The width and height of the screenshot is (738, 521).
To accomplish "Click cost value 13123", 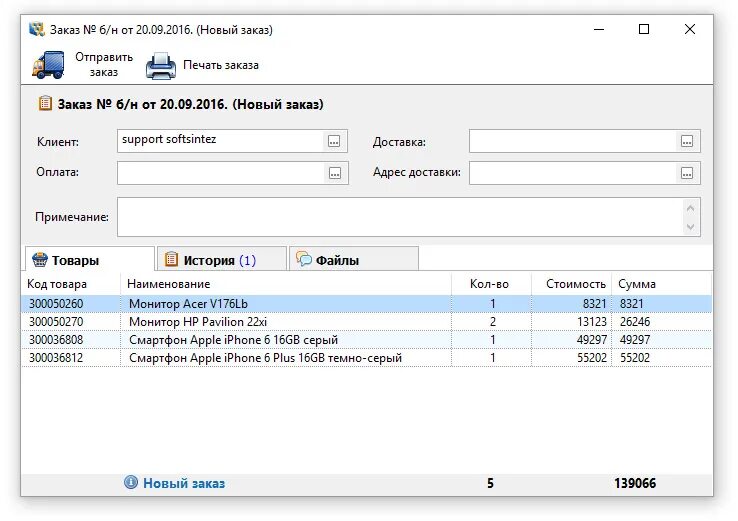I will coord(592,322).
